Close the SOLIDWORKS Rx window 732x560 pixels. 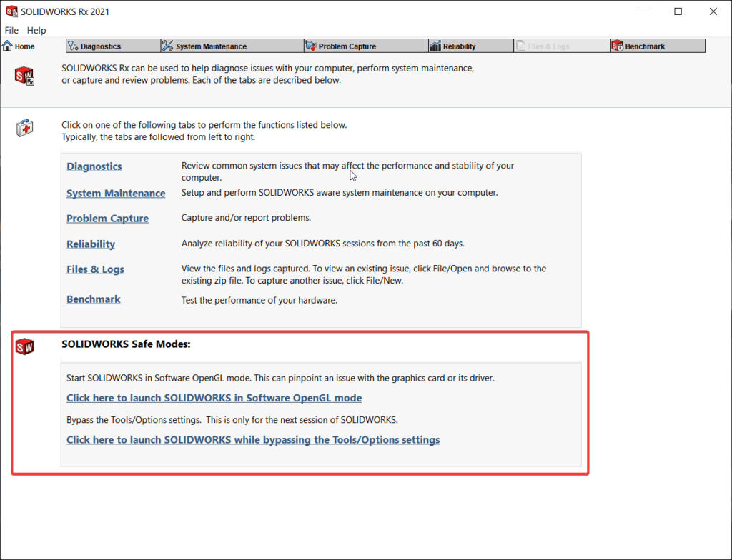point(713,11)
